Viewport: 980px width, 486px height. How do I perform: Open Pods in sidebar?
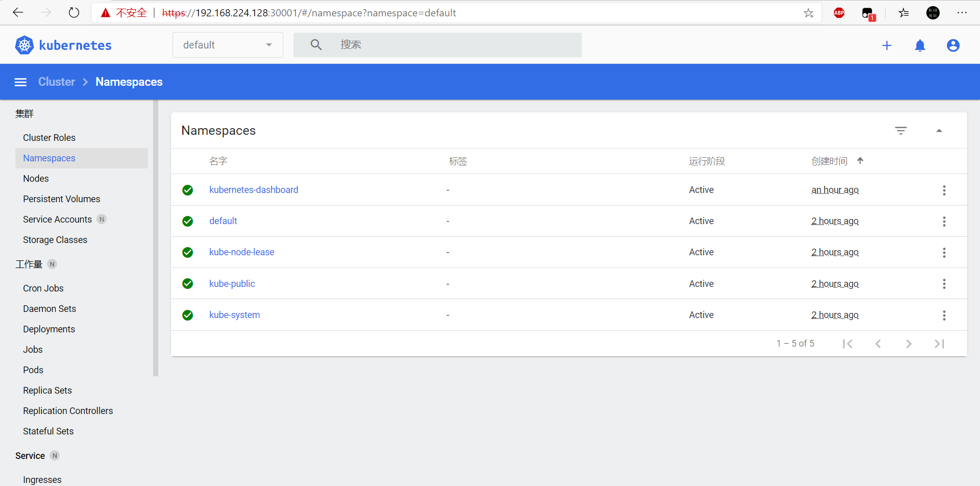tap(33, 370)
